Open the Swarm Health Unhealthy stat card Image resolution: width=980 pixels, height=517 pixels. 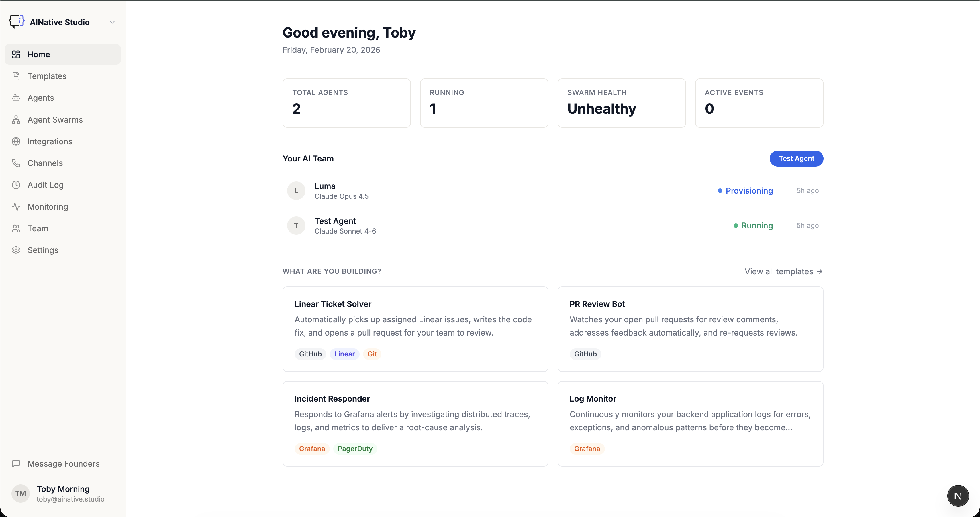point(621,103)
